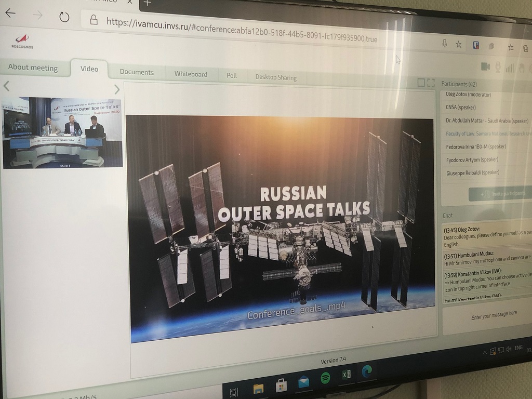Open a new browser tab with plus
532x399 pixels.
(147, 3)
